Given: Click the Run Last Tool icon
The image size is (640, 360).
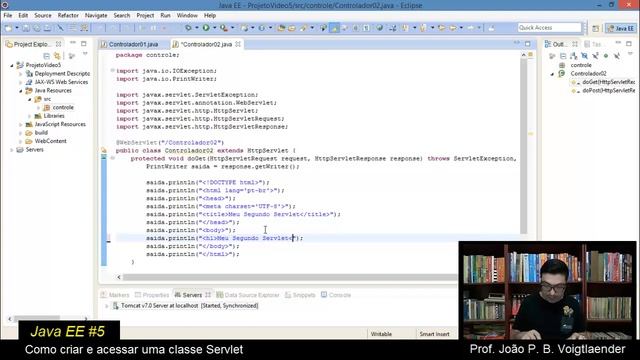Looking at the screenshot, I should [224, 28].
